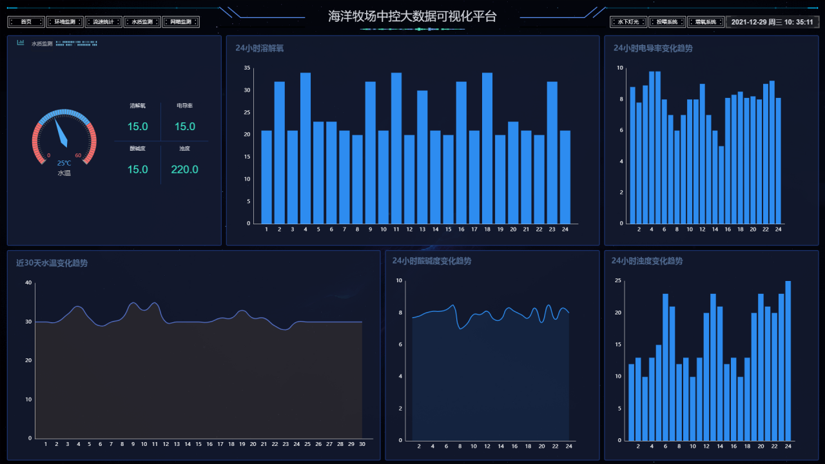This screenshot has height=465, width=826.
Task: Select the 流速统计 menu item
Action: click(104, 21)
